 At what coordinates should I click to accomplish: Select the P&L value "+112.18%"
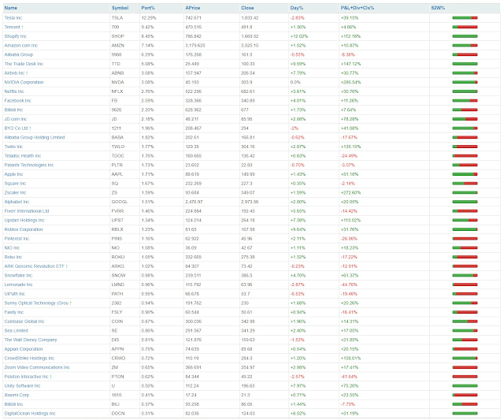tap(350, 36)
